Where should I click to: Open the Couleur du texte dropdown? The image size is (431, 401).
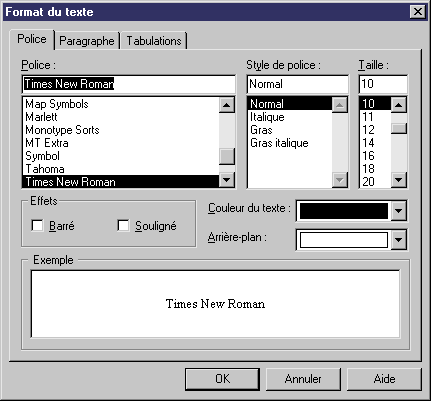[x=399, y=211]
